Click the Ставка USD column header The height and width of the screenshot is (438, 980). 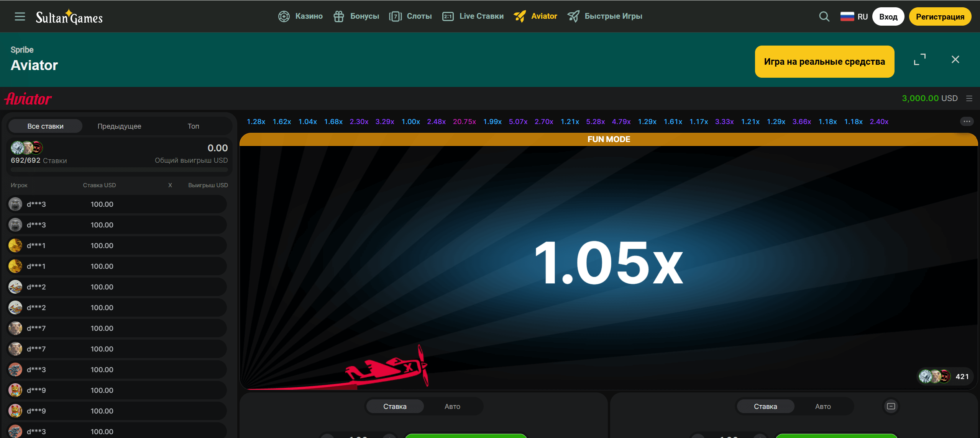coord(99,185)
